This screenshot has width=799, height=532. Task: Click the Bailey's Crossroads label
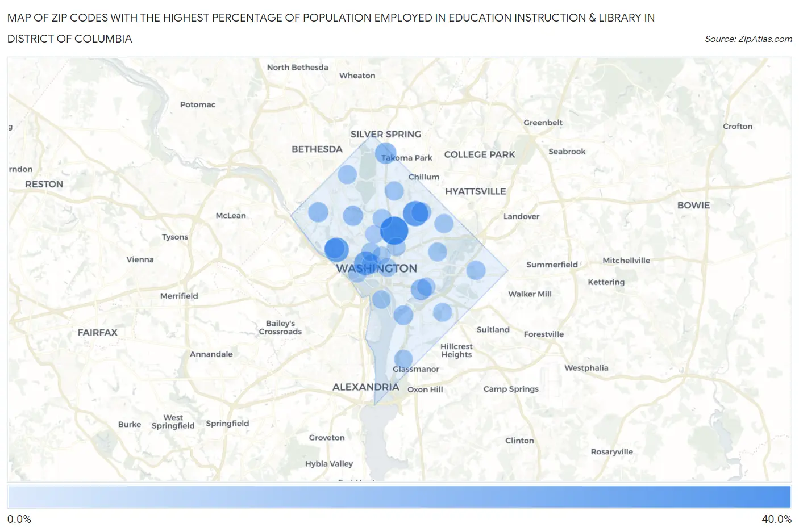click(x=280, y=328)
